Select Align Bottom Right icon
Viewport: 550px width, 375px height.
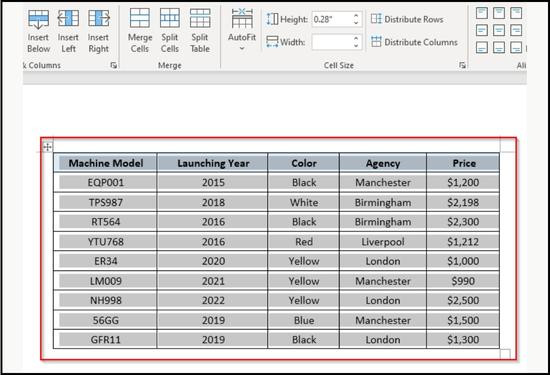coord(516,47)
